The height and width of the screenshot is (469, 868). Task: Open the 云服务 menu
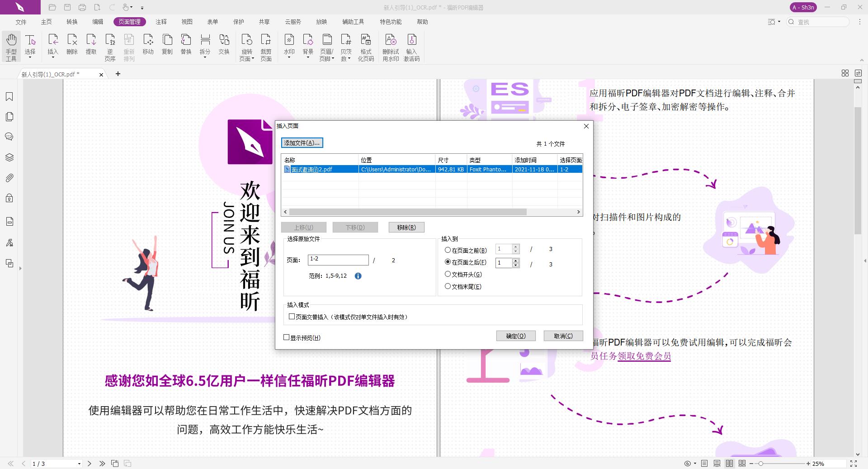[x=292, y=22]
